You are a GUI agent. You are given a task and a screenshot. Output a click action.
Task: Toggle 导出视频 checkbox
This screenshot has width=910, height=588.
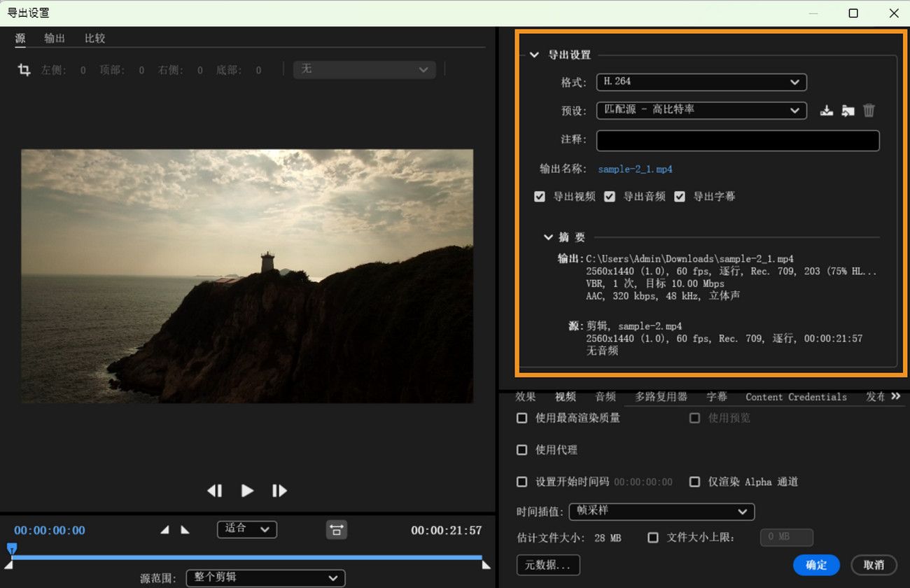pos(540,197)
